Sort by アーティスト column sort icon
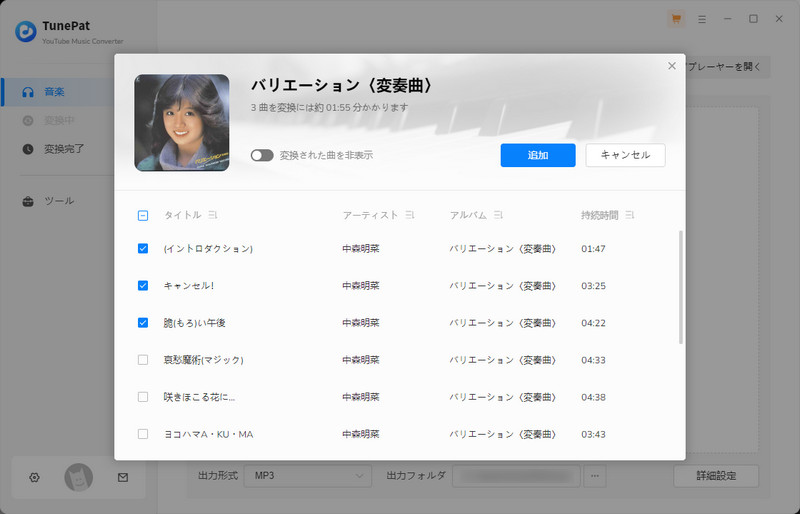 pos(410,215)
